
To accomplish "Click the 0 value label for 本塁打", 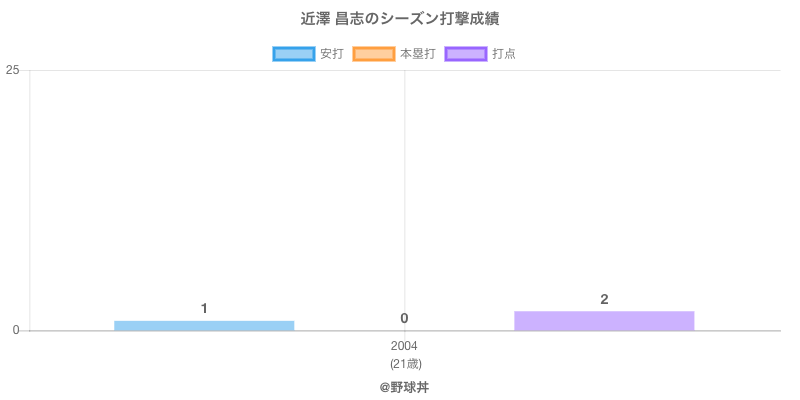I will click(x=404, y=318).
